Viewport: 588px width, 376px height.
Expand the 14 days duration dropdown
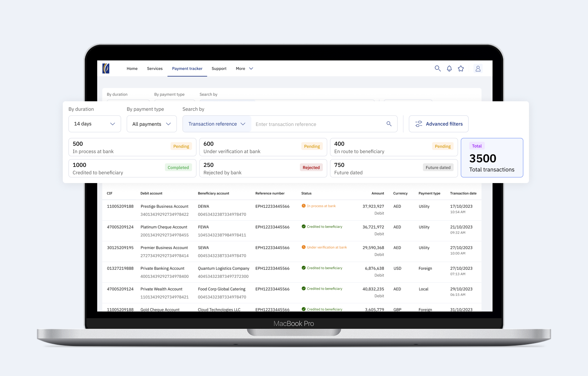click(x=95, y=124)
